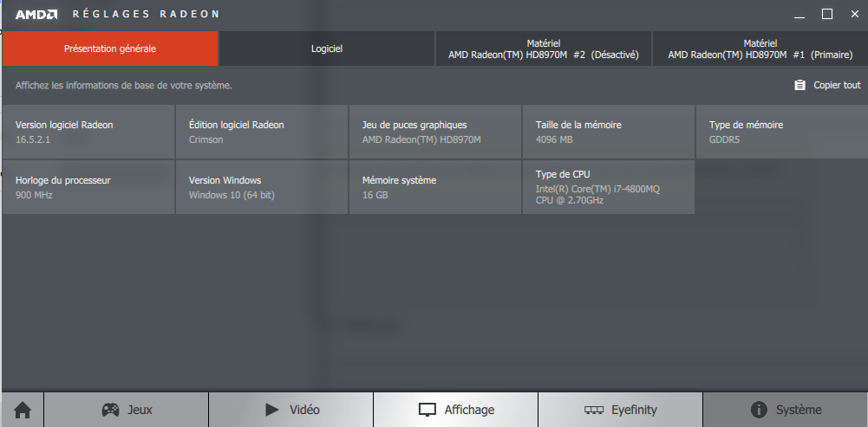Click the clipboard icon beside Copier tout
The height and width of the screenshot is (427, 868).
click(799, 85)
